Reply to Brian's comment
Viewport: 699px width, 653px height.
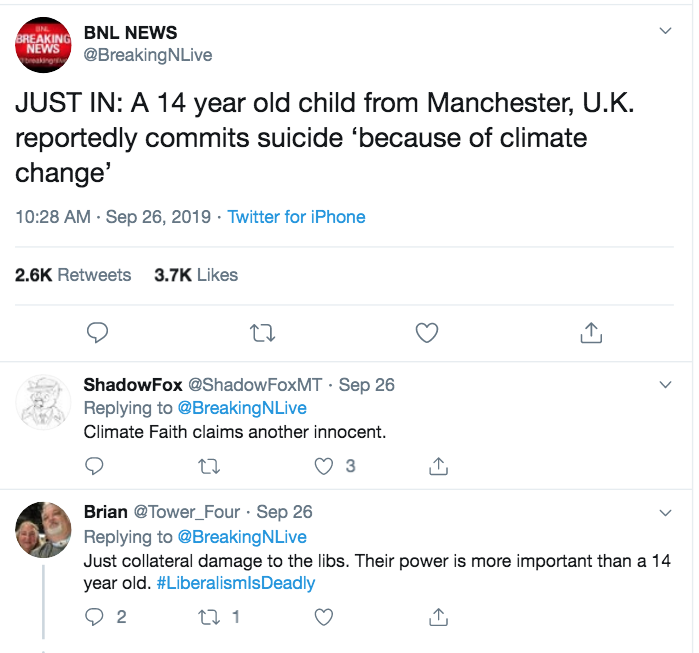pos(94,617)
